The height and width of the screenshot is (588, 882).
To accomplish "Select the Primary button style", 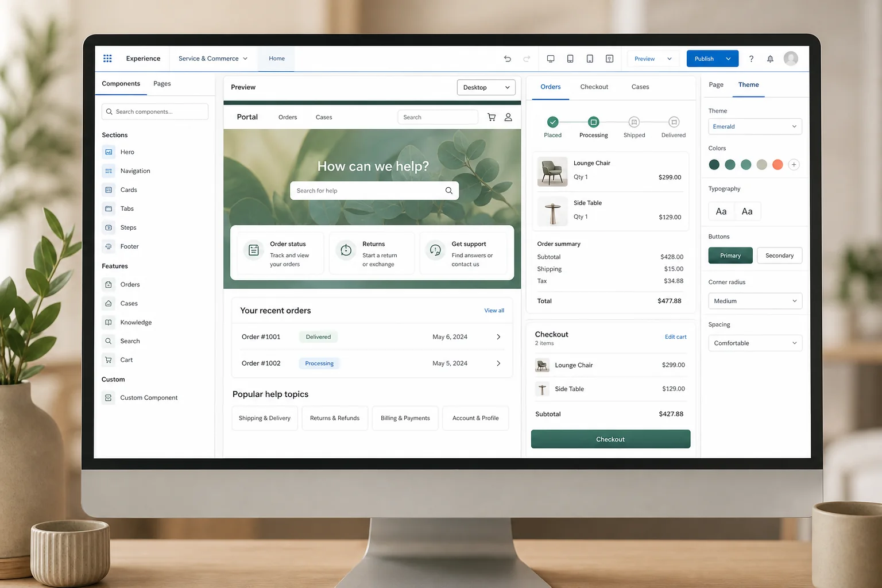I will click(730, 256).
